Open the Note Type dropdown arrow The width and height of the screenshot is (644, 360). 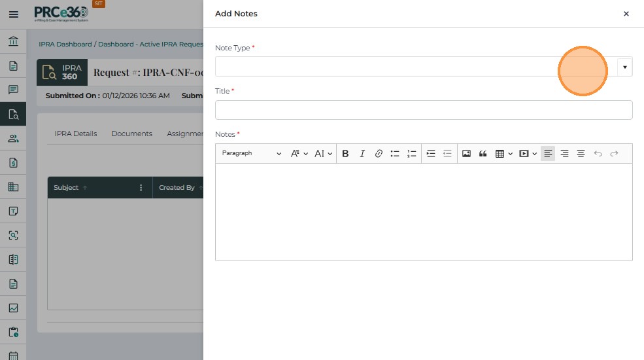click(x=624, y=67)
